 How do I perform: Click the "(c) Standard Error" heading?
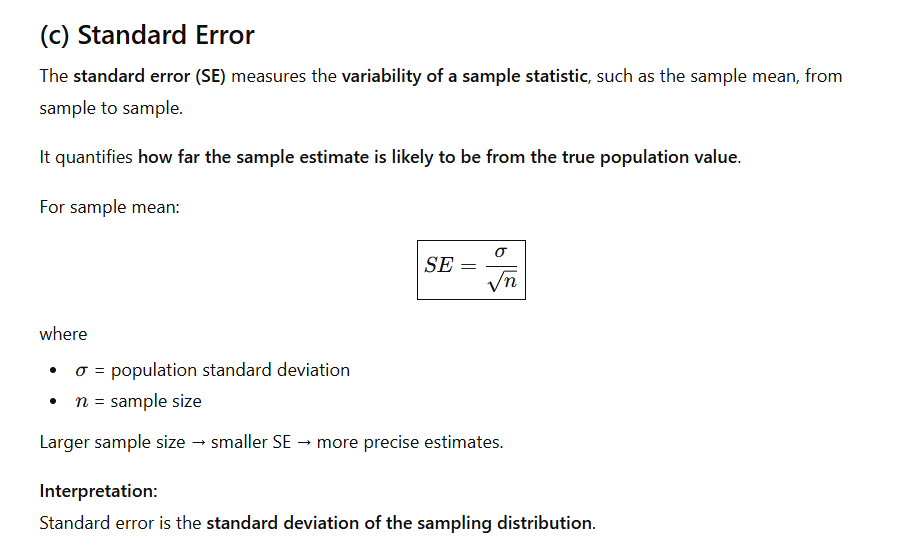point(146,35)
